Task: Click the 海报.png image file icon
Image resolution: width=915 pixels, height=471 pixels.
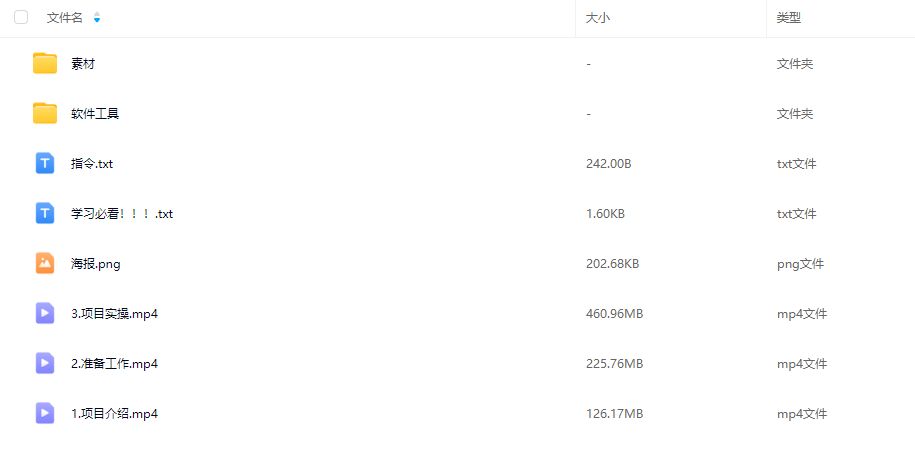Action: [45, 263]
